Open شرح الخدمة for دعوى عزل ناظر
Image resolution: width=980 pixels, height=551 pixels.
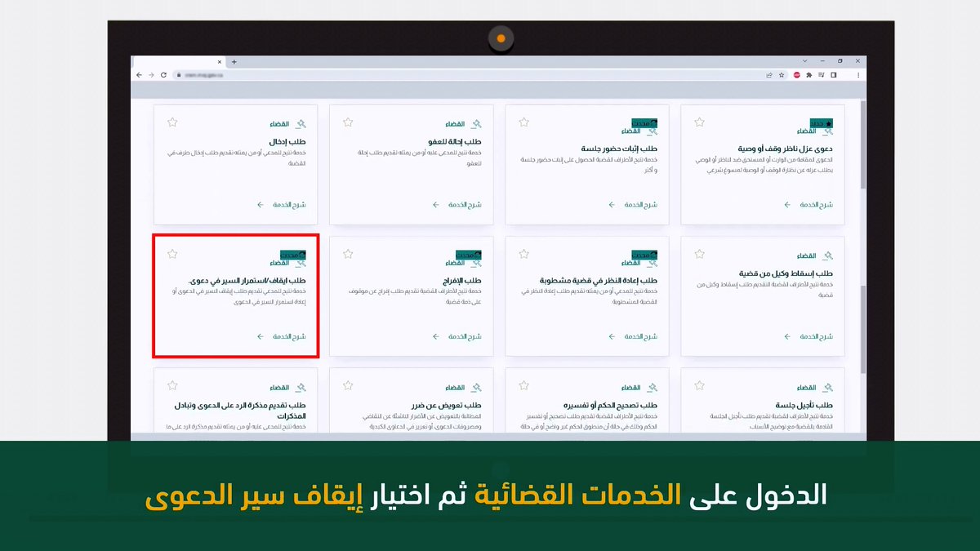coord(817,205)
